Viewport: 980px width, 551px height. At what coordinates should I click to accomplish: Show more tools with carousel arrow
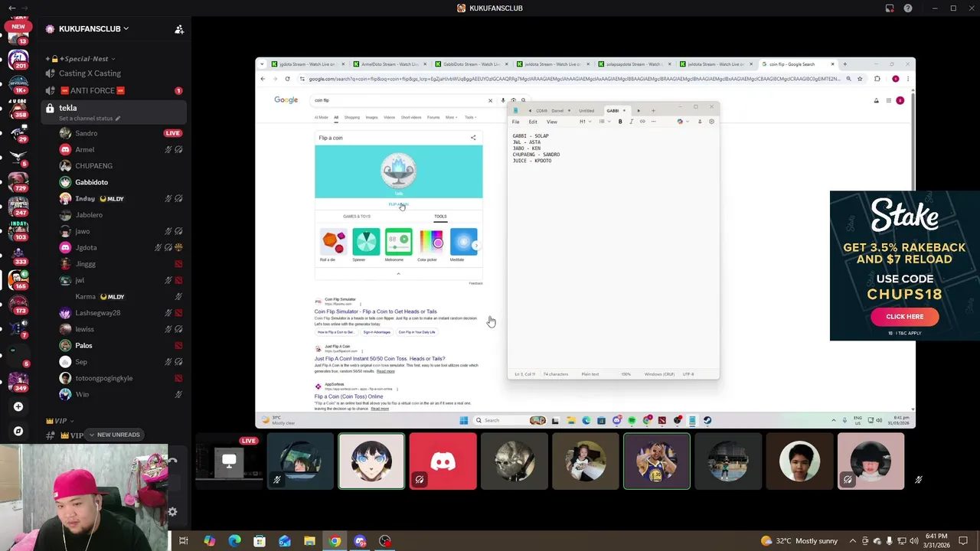click(475, 246)
